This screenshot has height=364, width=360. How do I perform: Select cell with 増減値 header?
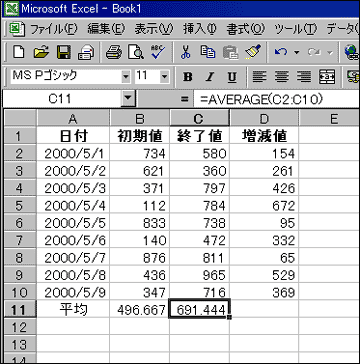tap(264, 136)
